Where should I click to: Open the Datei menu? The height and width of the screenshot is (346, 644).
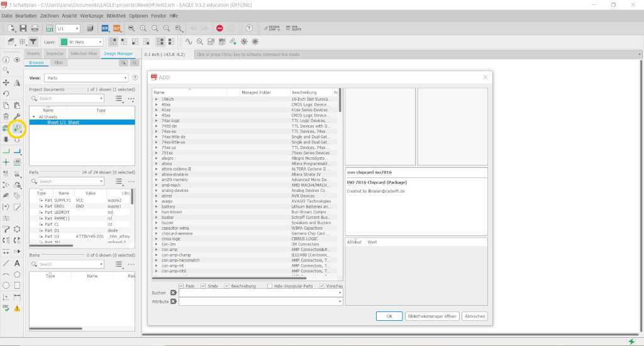6,16
